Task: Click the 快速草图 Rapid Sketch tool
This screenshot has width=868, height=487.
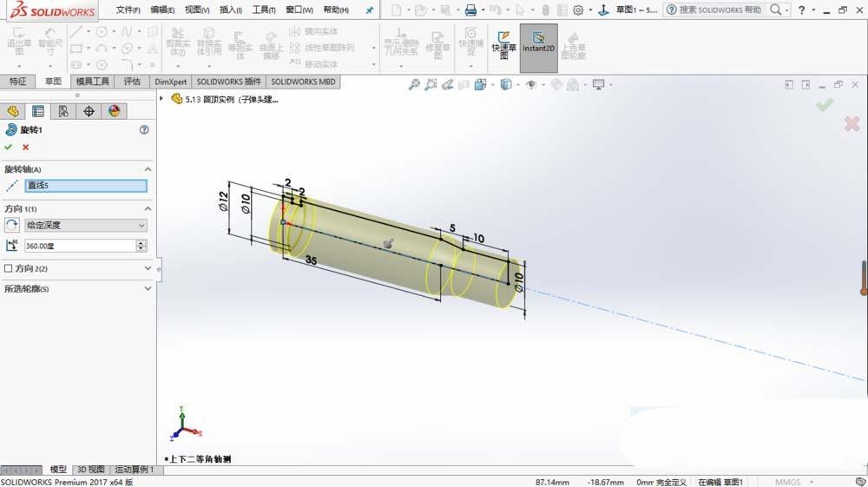Action: coord(503,44)
